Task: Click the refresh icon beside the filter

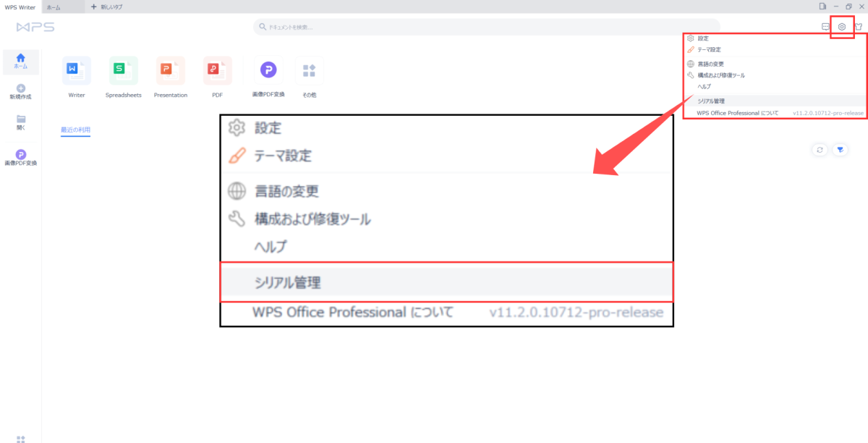Action: point(820,149)
